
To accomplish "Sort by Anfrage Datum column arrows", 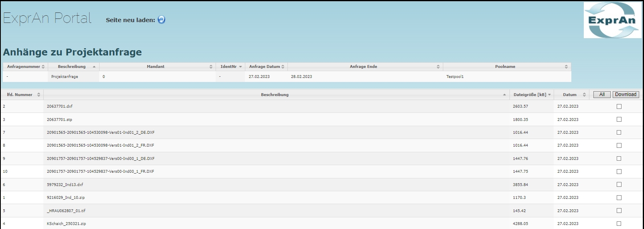I will click(283, 67).
